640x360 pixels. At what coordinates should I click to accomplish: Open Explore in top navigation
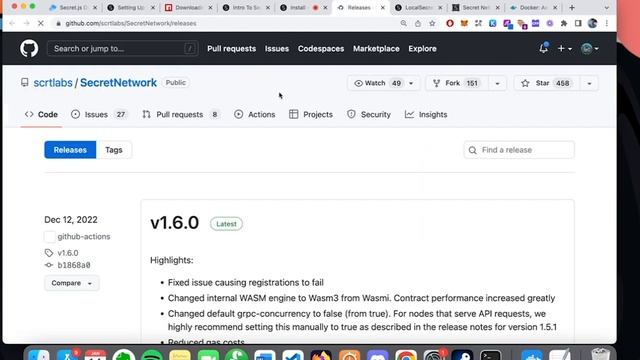[x=422, y=49]
